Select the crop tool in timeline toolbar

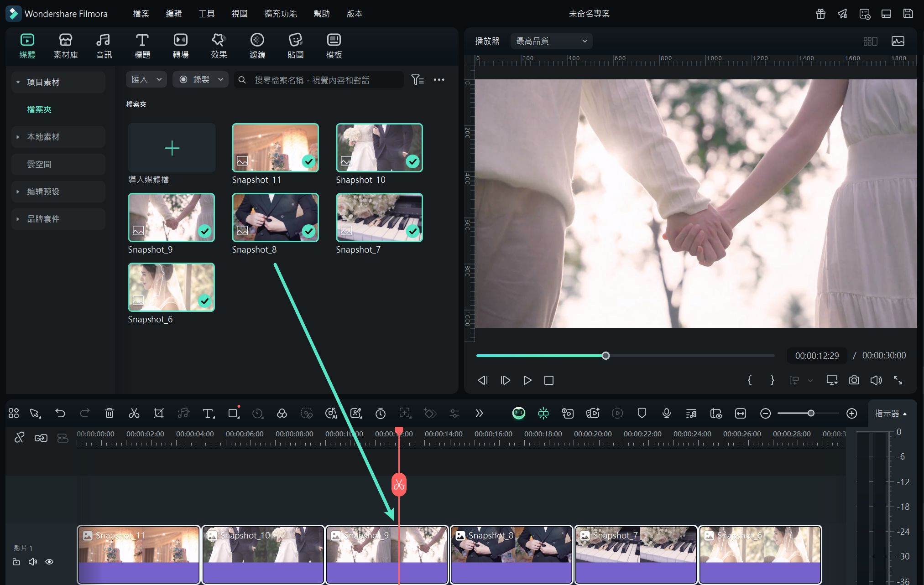pos(158,413)
